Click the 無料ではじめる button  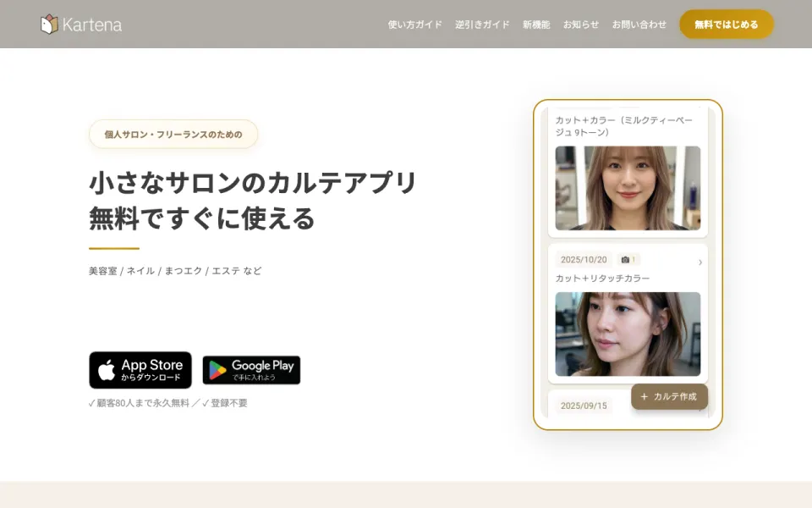726,25
